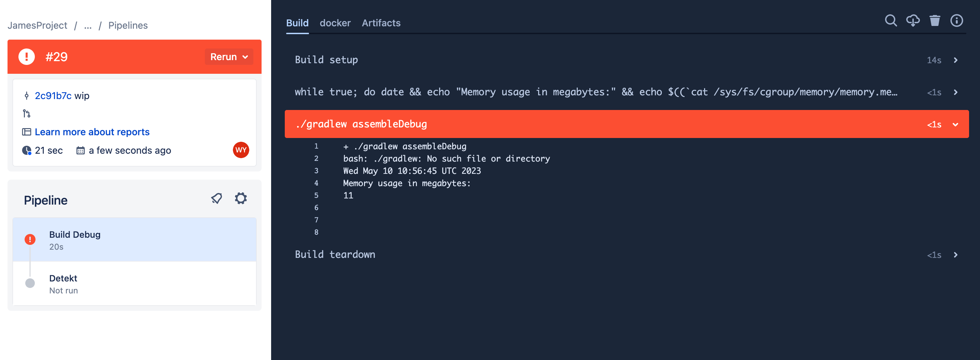The height and width of the screenshot is (360, 980).
Task: Click the label tag icon in Pipeline panel
Action: point(217,198)
